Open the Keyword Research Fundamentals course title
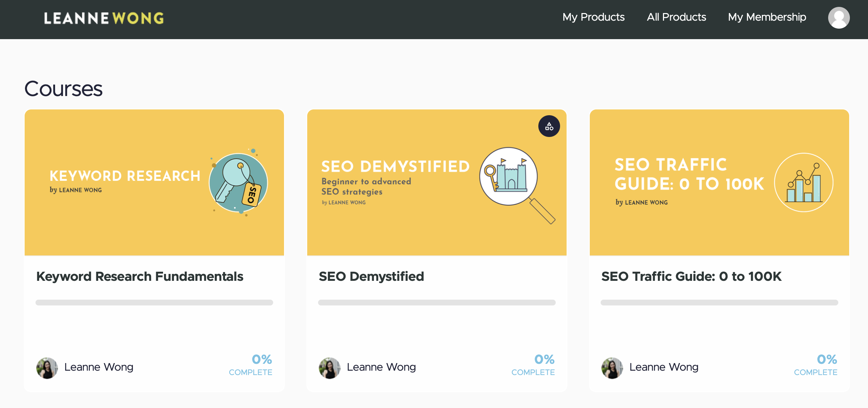This screenshot has height=408, width=868. coord(140,276)
